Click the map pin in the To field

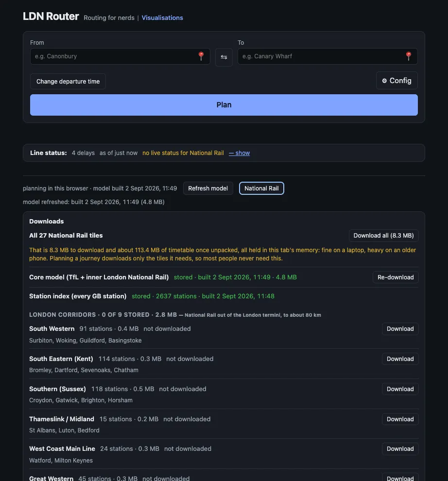coord(409,56)
